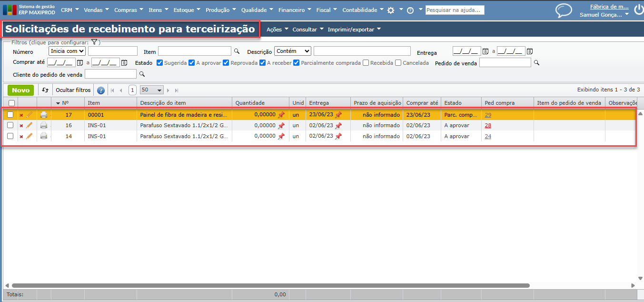The width and height of the screenshot is (644, 302).
Task: Click the Pesquisar na ajuda search field
Action: (x=455, y=10)
